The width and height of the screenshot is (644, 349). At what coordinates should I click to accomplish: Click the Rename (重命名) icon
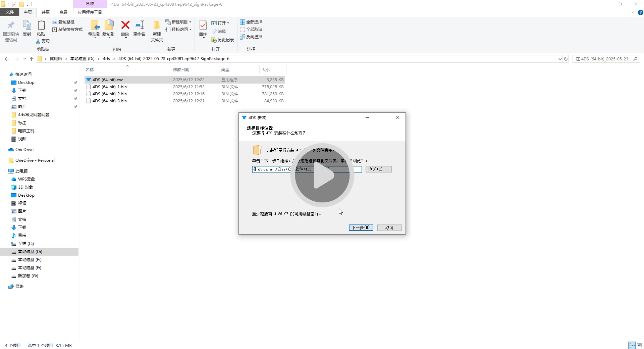point(139,25)
